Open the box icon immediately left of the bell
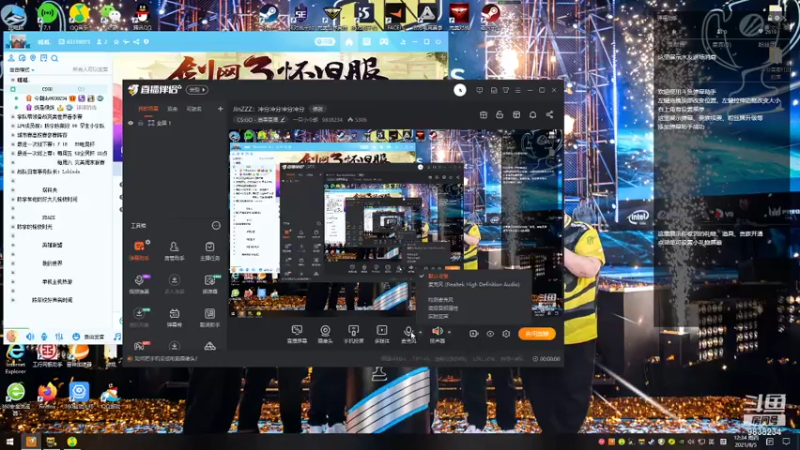The height and width of the screenshot is (450, 800). pos(516,115)
